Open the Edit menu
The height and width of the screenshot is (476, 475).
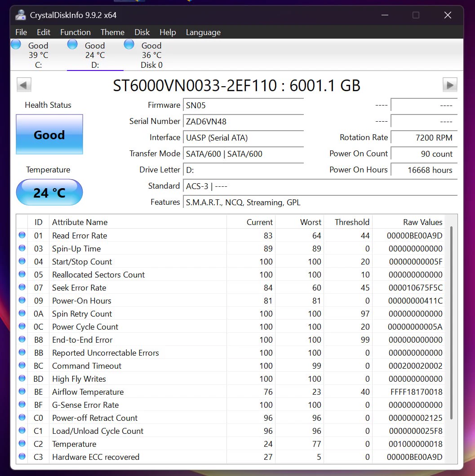click(x=44, y=32)
